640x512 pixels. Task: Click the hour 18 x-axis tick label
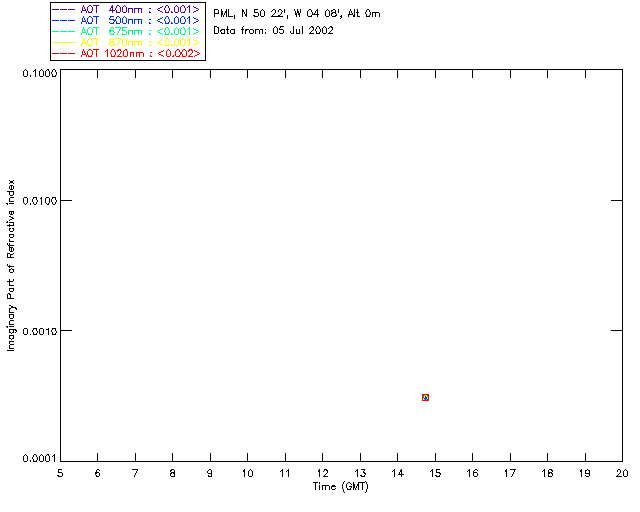pyautogui.click(x=547, y=473)
